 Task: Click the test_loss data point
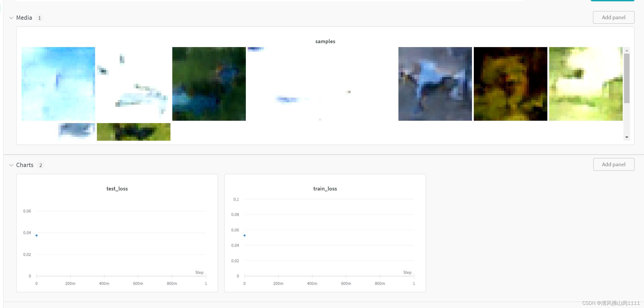37,235
